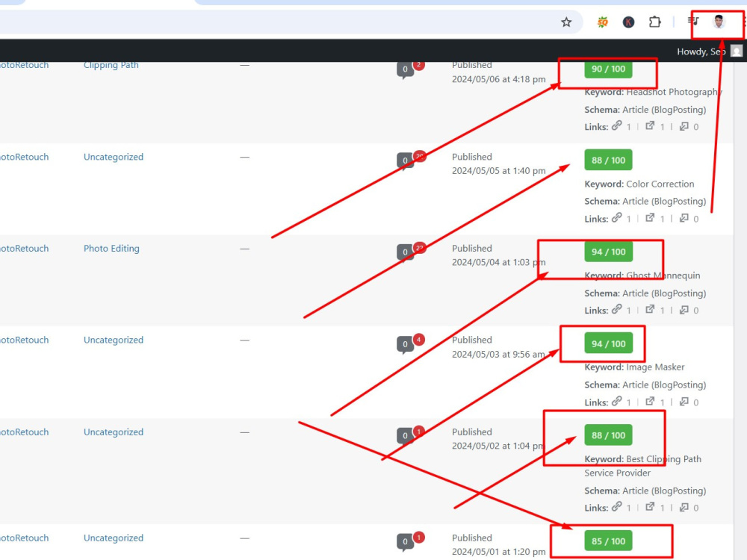Click incoming links icon for Ghost Mannequin
747x560 pixels.
coord(684,310)
